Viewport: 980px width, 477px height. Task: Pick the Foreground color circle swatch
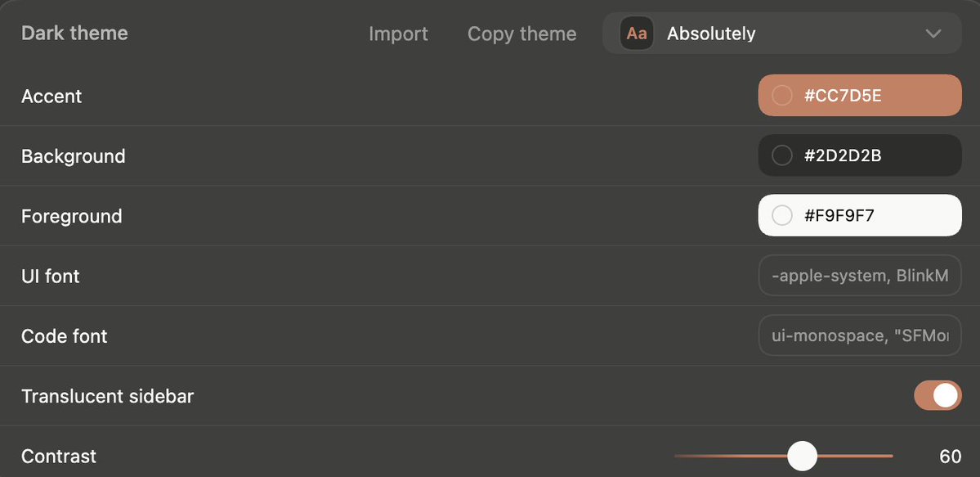[x=782, y=215]
